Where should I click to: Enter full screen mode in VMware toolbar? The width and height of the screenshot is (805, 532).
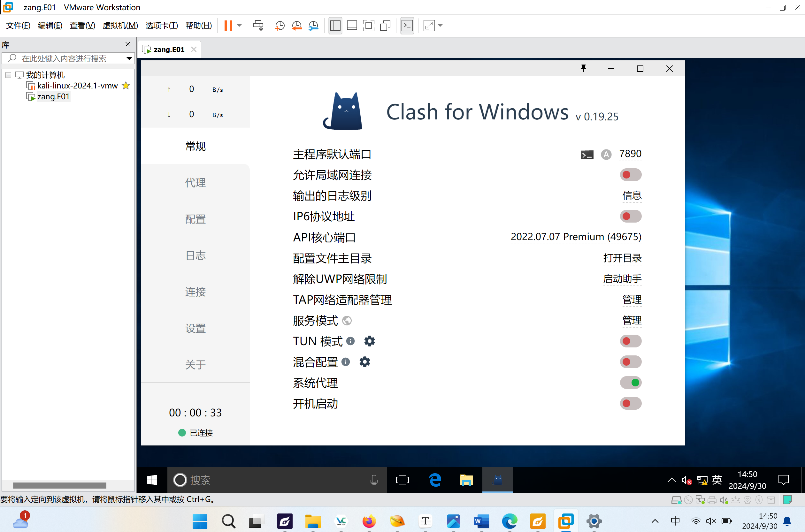click(369, 26)
